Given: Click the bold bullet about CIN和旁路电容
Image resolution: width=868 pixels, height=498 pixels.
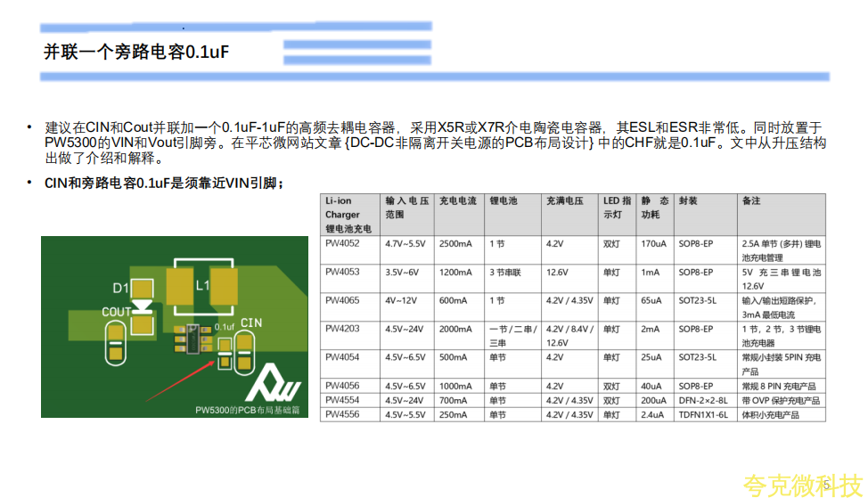Looking at the screenshot, I should coord(164,184).
